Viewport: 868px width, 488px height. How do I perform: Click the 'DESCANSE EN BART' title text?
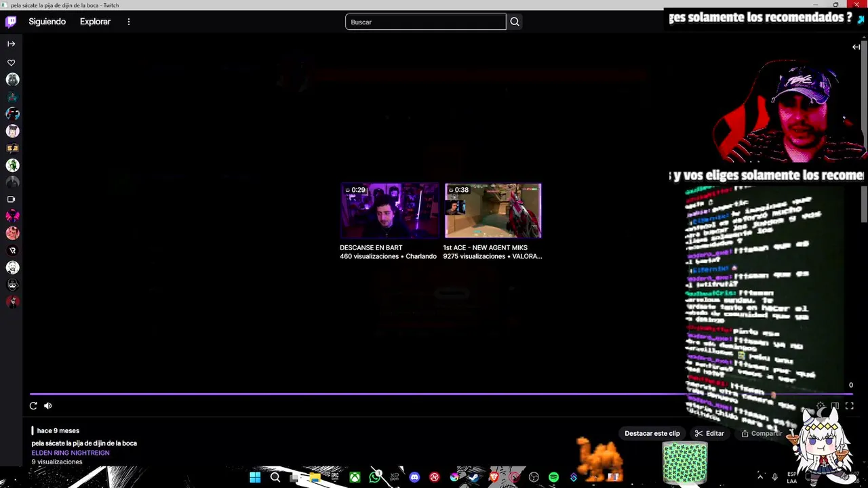371,247
